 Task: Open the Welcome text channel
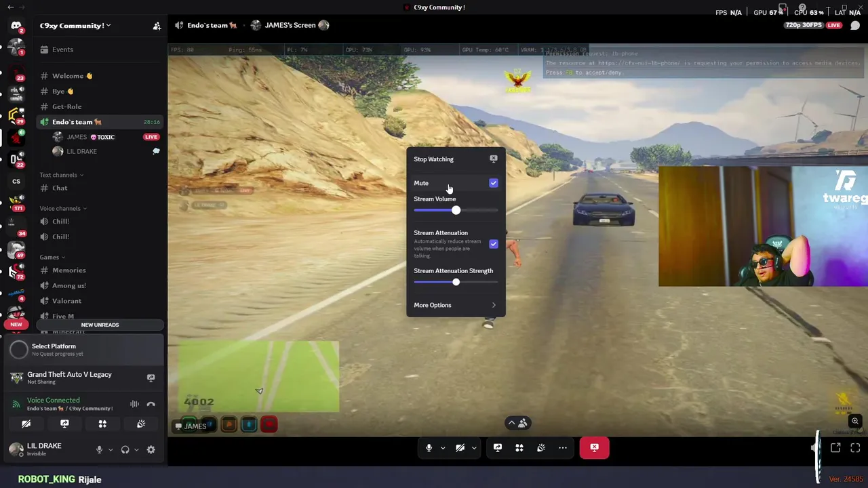pos(99,76)
